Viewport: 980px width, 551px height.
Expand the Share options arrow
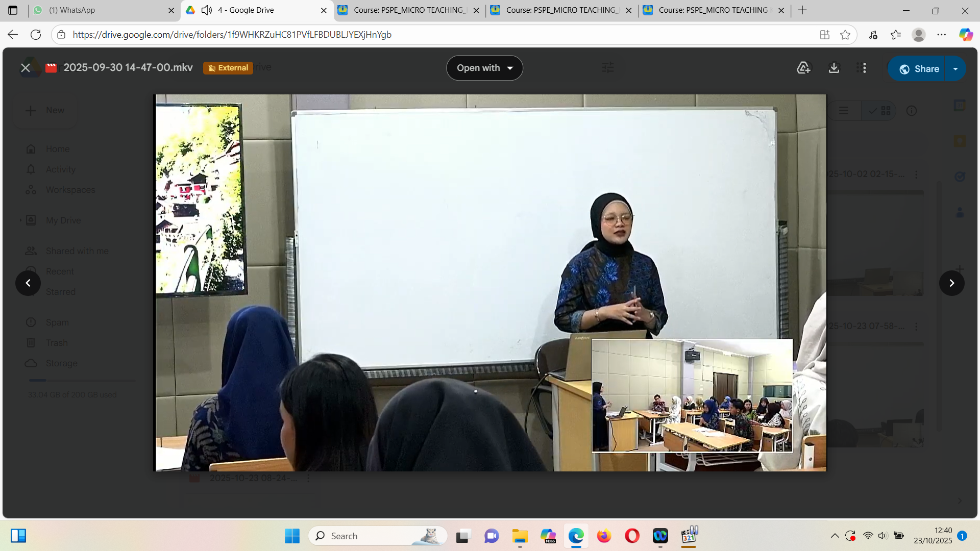click(x=955, y=69)
